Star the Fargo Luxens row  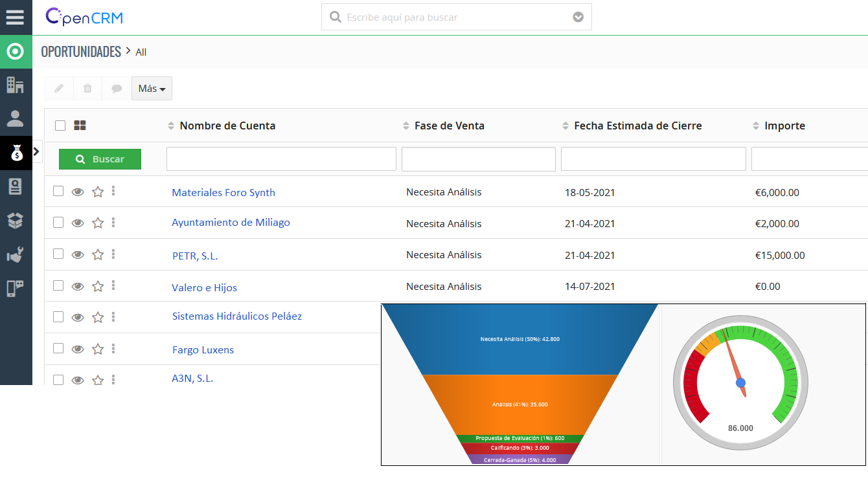click(98, 349)
